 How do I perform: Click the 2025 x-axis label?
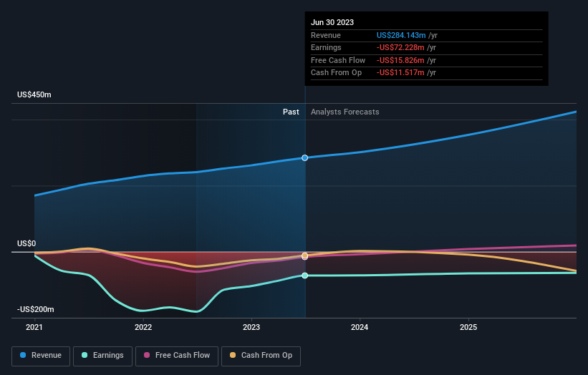[468, 328]
